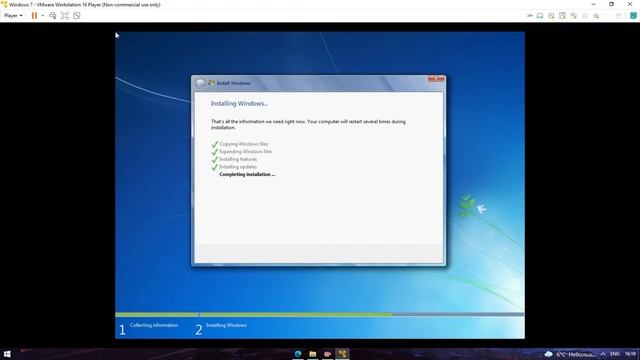
Task: Open the weather widget in the taskbar
Action: click(x=570, y=354)
